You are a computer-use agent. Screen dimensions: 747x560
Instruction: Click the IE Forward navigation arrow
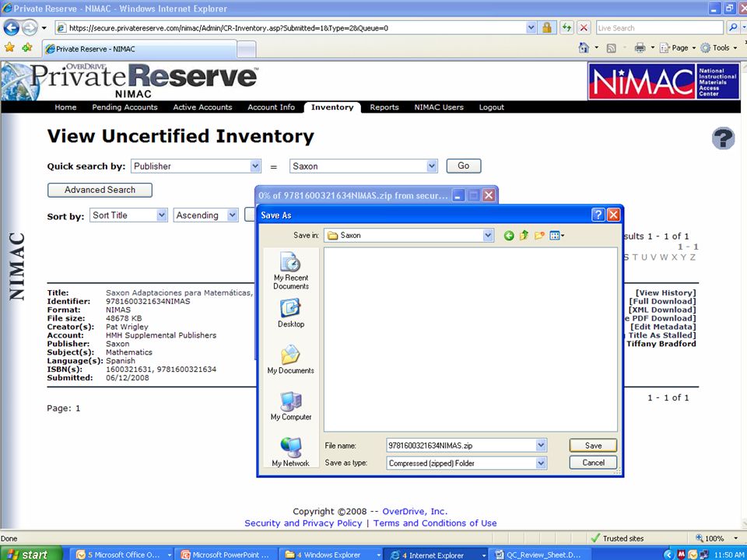tap(30, 28)
